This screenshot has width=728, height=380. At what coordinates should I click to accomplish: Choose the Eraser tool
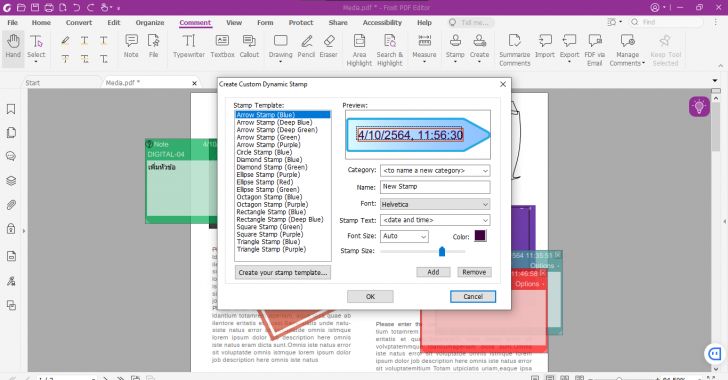coord(329,46)
